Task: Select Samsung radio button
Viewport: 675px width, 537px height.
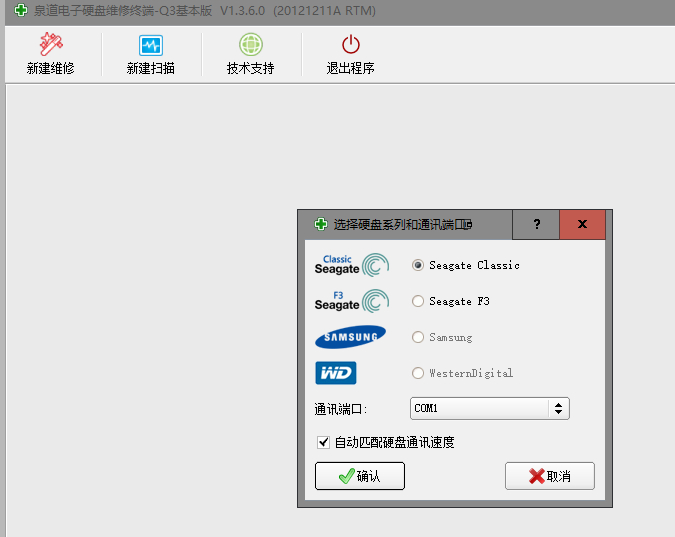Action: [418, 337]
